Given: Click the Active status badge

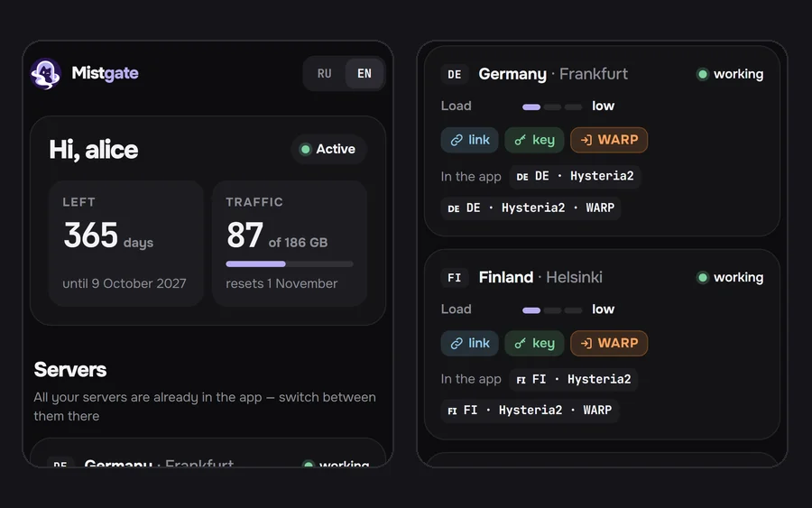Looking at the screenshot, I should pyautogui.click(x=328, y=149).
